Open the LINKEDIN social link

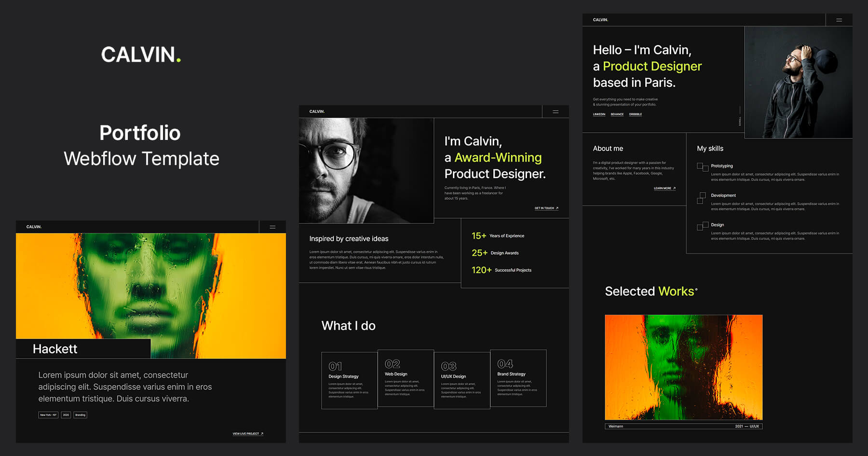click(598, 114)
